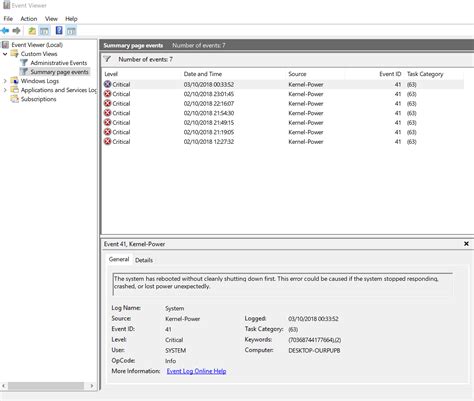This screenshot has height=401, width=474.
Task: Click the Applications and Services Logs folder icon
Action: (x=15, y=90)
